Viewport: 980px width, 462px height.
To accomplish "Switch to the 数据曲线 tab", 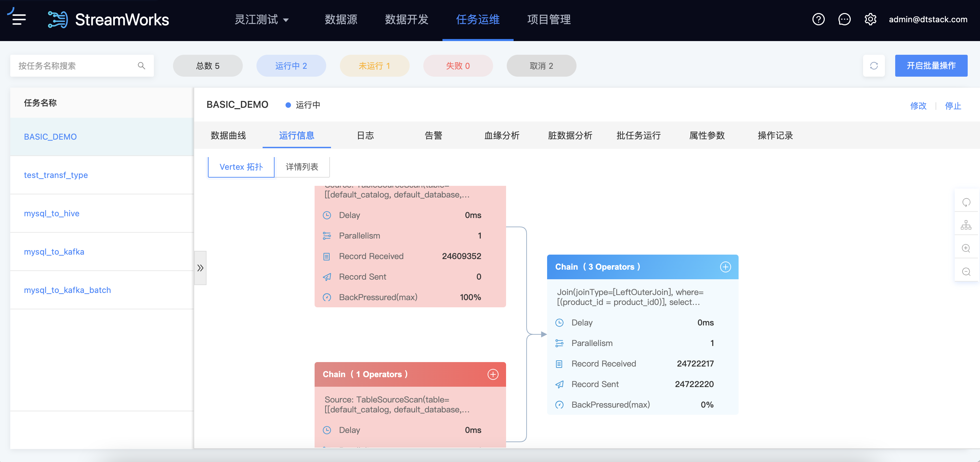I will pos(228,135).
